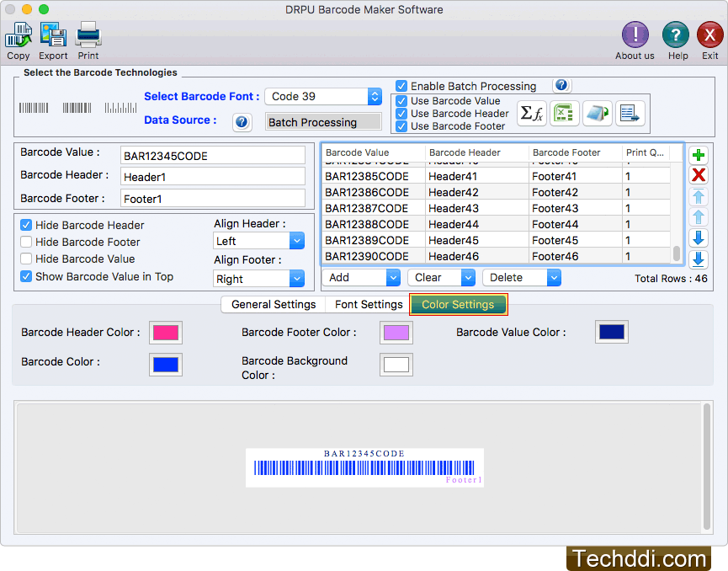Click the Export icon in toolbar

coord(53,35)
